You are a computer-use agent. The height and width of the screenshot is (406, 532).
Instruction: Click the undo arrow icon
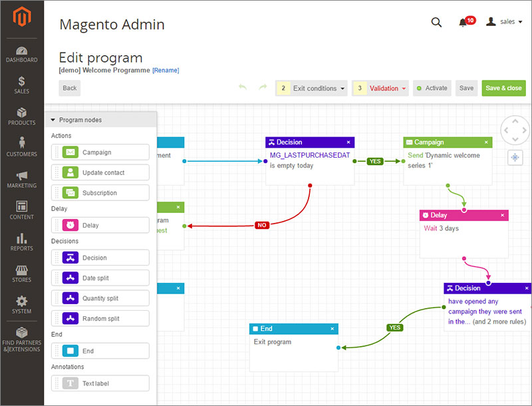(x=243, y=87)
